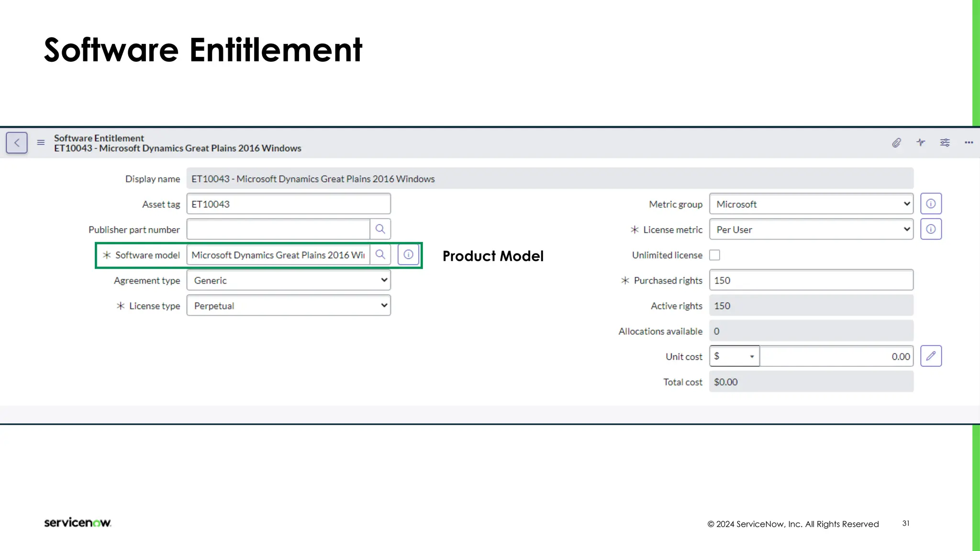Open form personalization sliders icon
This screenshot has height=551, width=980.
(945, 143)
